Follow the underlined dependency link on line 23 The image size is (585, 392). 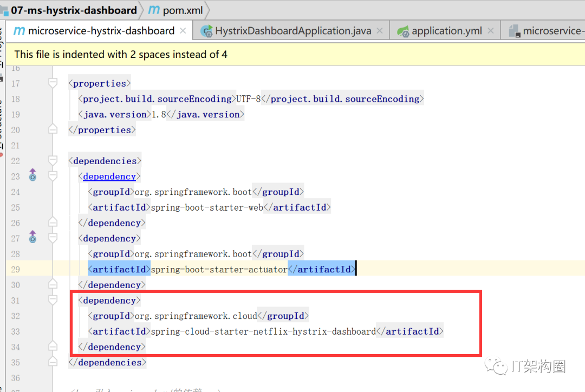[x=109, y=177]
